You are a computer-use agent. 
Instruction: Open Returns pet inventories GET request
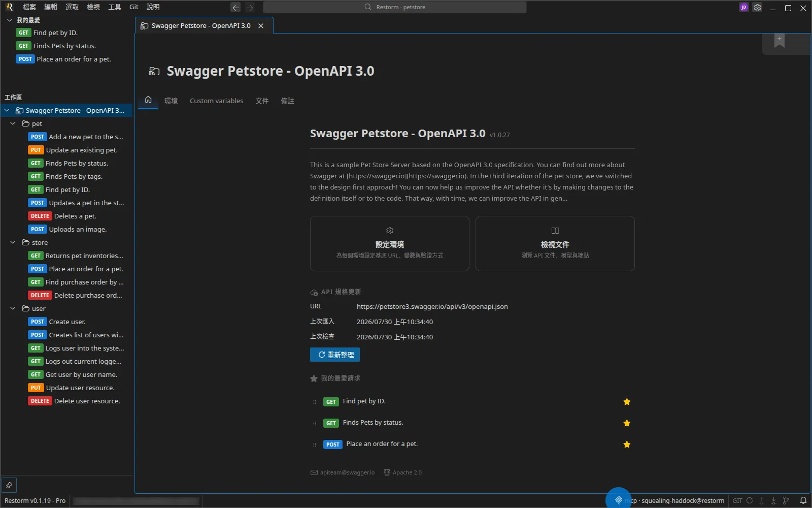pyautogui.click(x=76, y=256)
